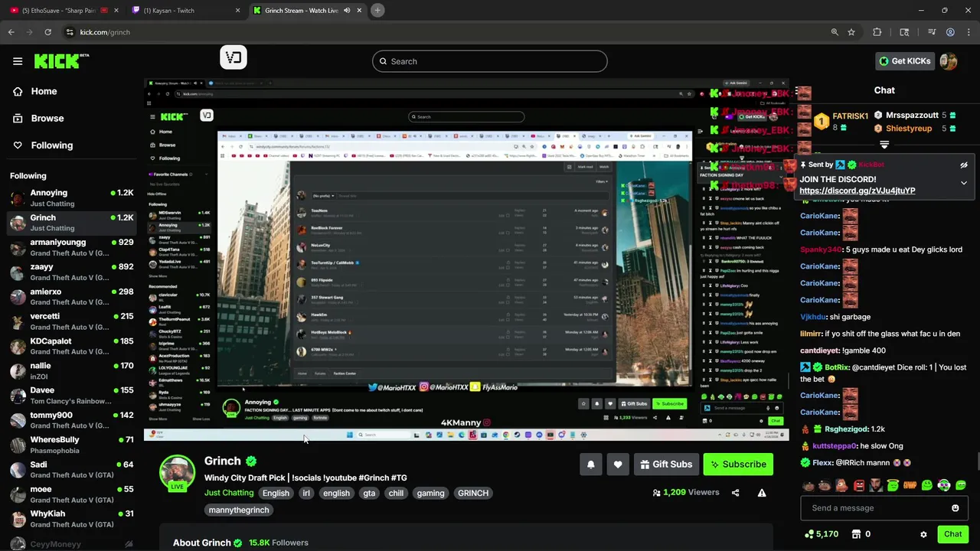The height and width of the screenshot is (551, 980).
Task: Click the GRINCH tag
Action: (x=472, y=494)
